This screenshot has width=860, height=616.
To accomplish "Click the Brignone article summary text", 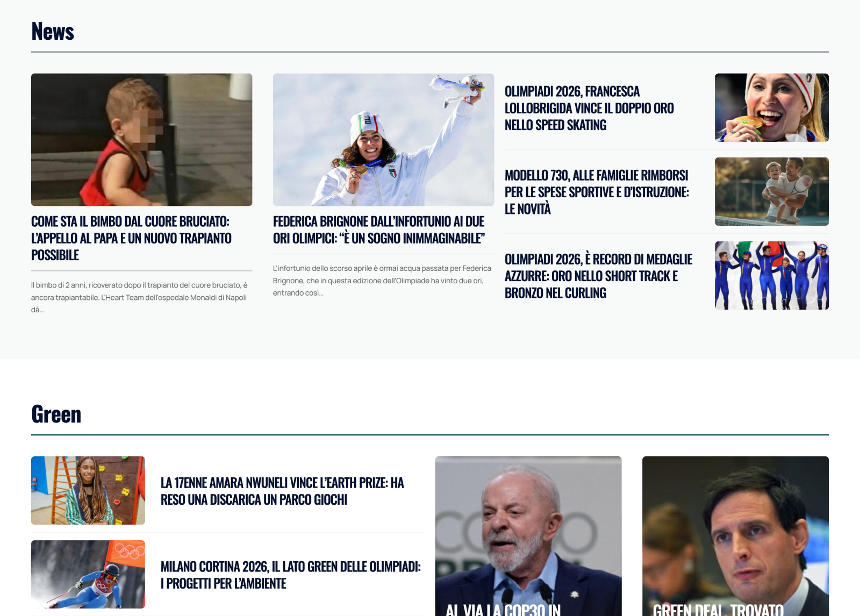I will point(382,280).
